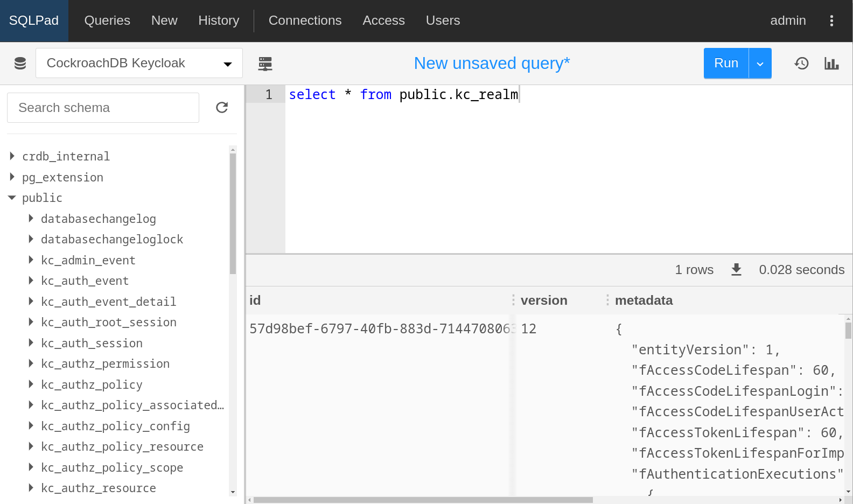
Task: Open CockroachDB Keycloak connection dropdown
Action: (139, 63)
